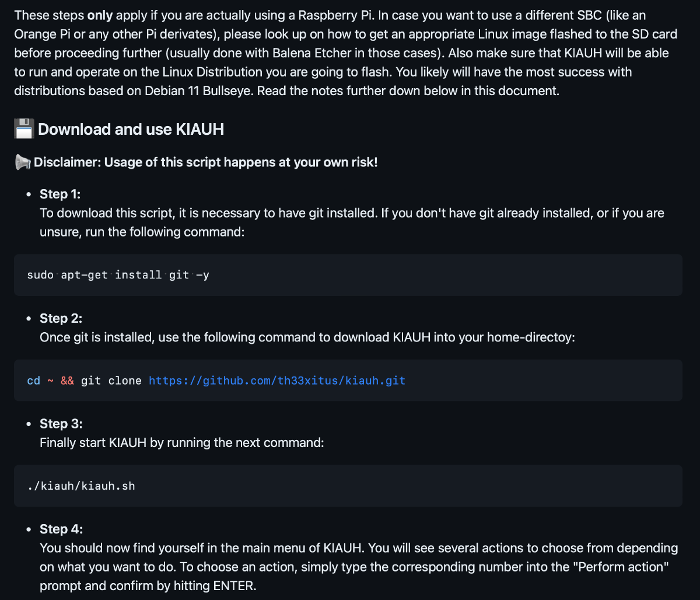Screen dimensions: 700x600
Task: Click the Step 4 label
Action: pos(61,529)
